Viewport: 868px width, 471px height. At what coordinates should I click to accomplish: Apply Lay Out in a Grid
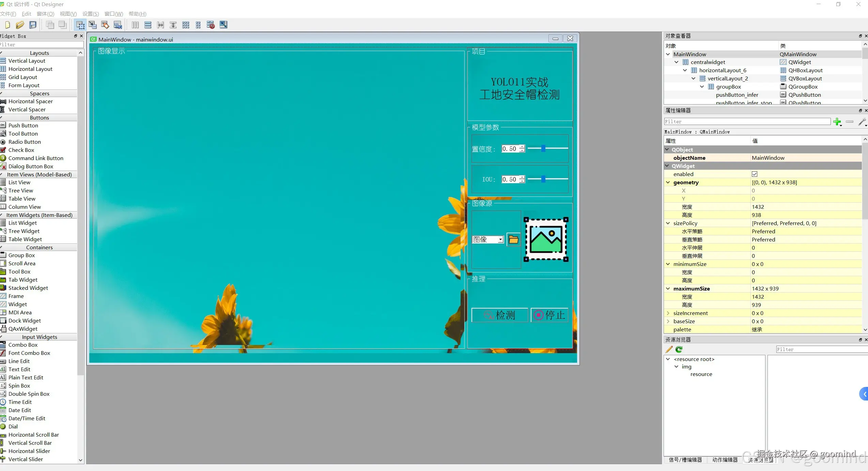pos(186,25)
